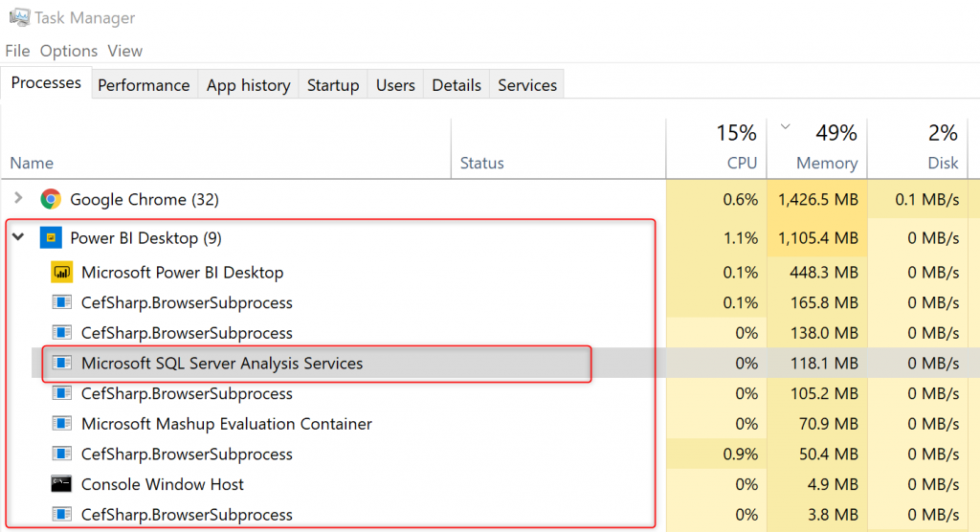Click the Name column header
The width and height of the screenshot is (980, 532).
click(x=32, y=163)
